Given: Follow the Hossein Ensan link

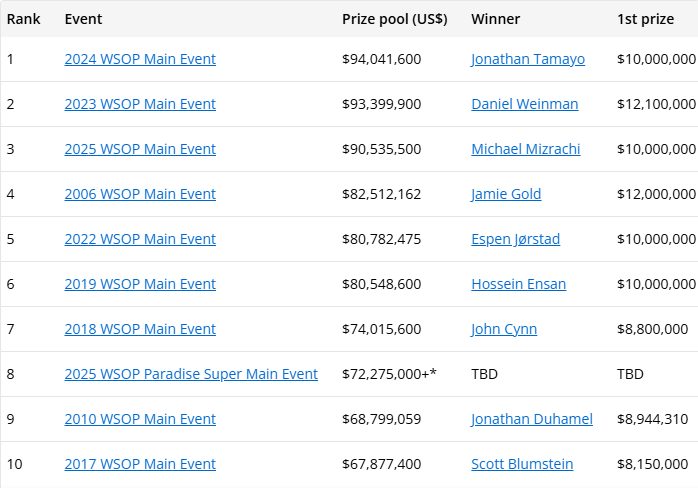Looking at the screenshot, I should pos(518,284).
